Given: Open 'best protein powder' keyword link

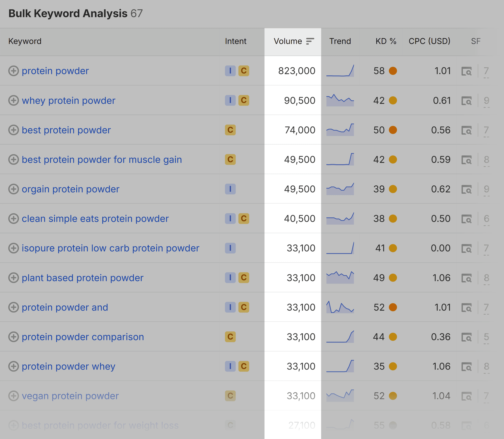Looking at the screenshot, I should tap(66, 130).
